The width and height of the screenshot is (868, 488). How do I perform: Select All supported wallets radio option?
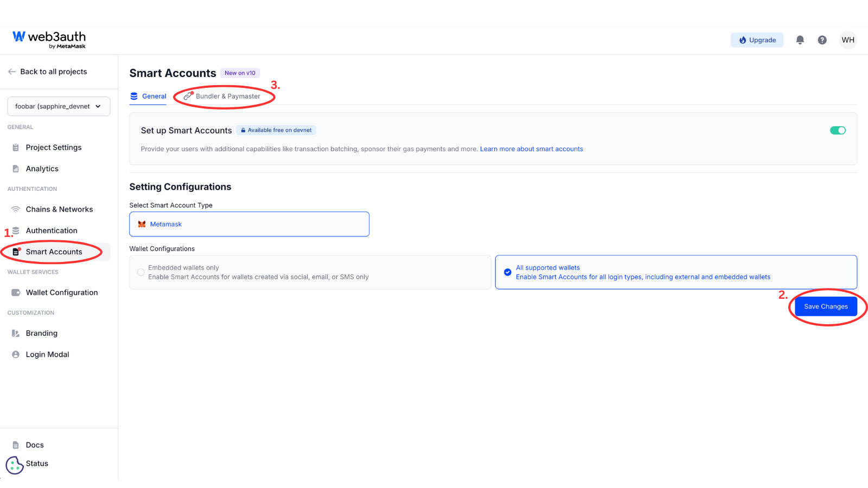click(507, 272)
